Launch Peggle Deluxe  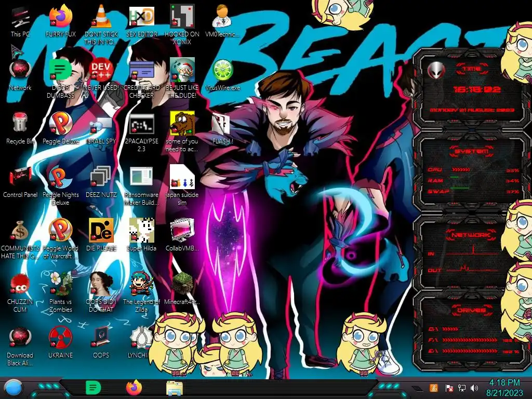click(x=60, y=129)
